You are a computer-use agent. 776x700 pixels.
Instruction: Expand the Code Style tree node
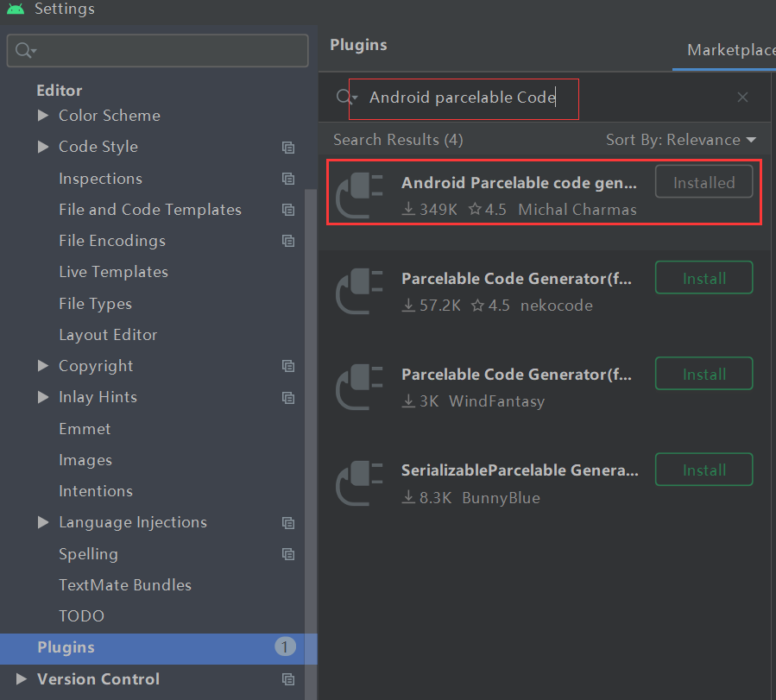pyautogui.click(x=43, y=147)
